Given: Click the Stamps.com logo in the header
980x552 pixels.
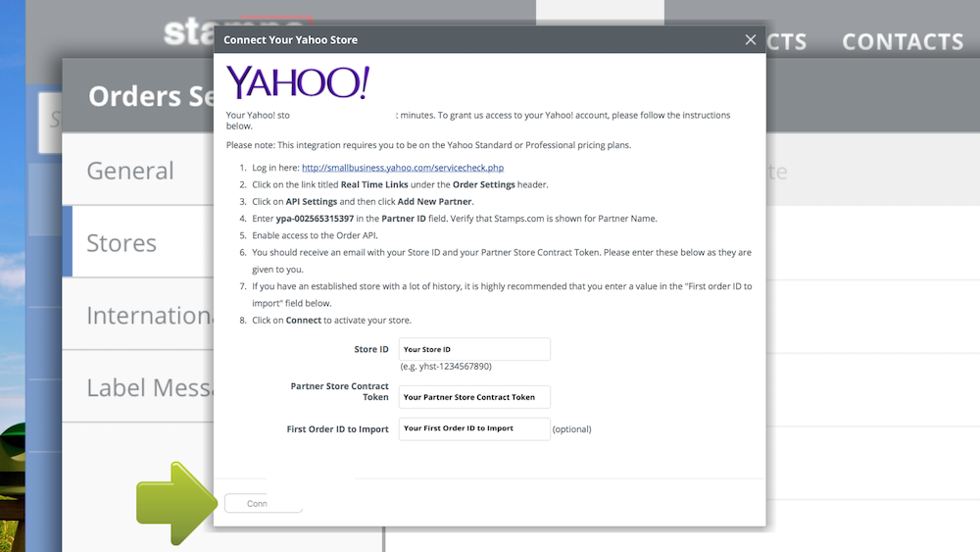Looking at the screenshot, I should point(188,32).
